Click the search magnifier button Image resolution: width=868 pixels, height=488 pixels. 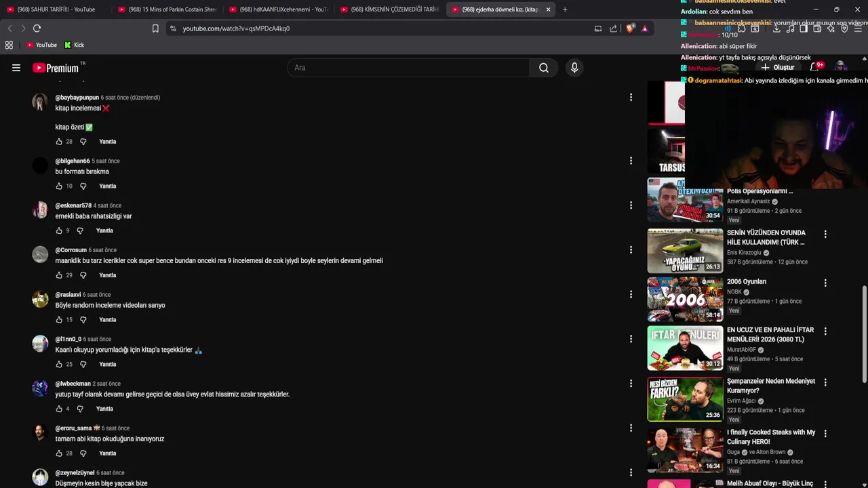point(544,68)
